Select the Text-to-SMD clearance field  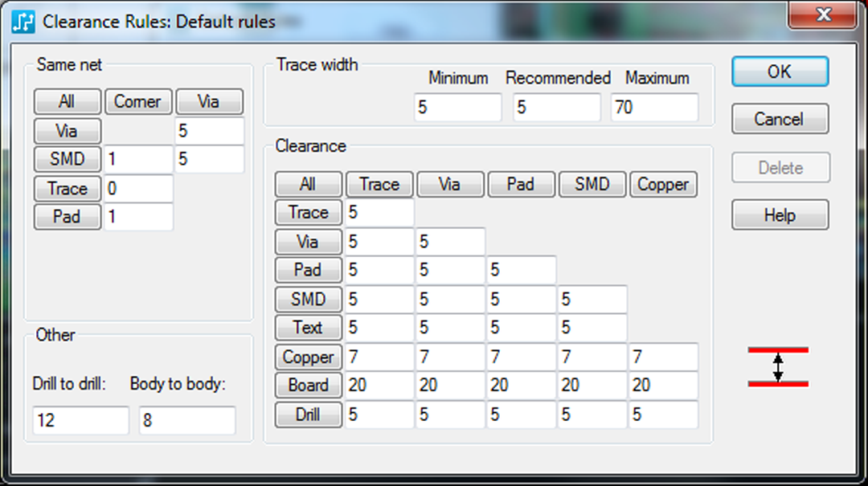pos(592,327)
